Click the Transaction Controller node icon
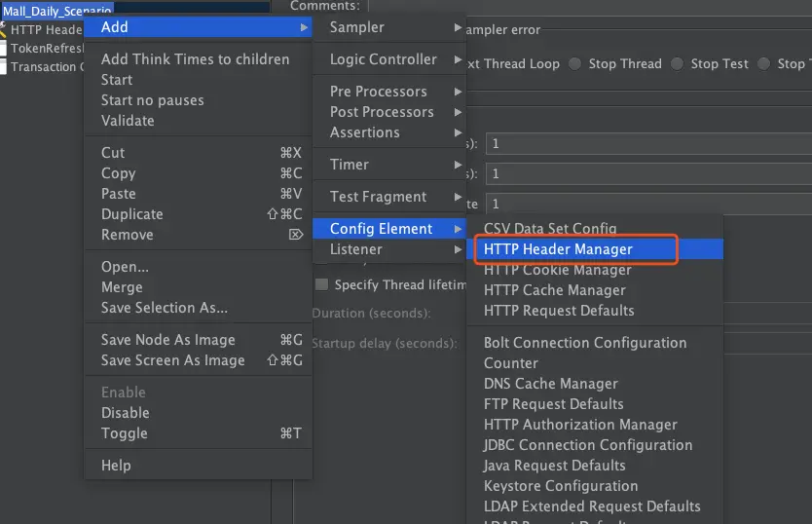The height and width of the screenshot is (524, 812). tap(4, 67)
